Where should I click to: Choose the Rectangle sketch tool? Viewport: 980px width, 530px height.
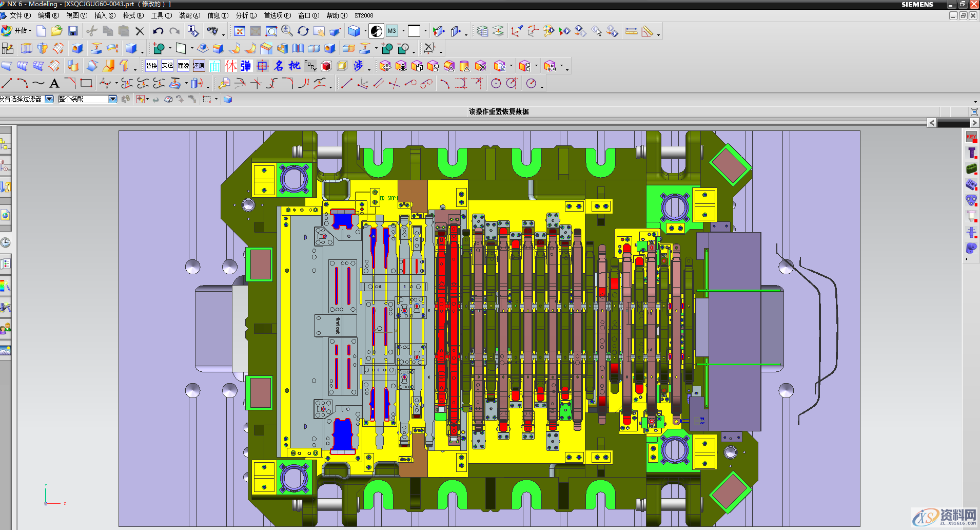coord(86,83)
